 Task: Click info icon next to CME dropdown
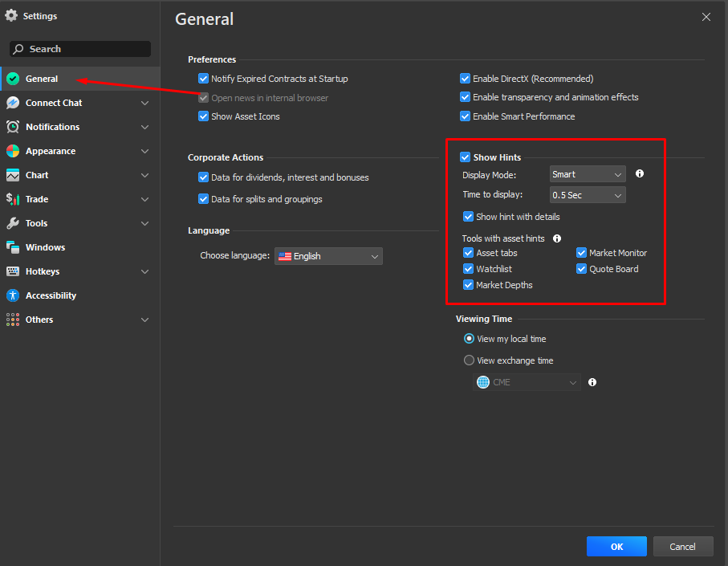tap(592, 382)
